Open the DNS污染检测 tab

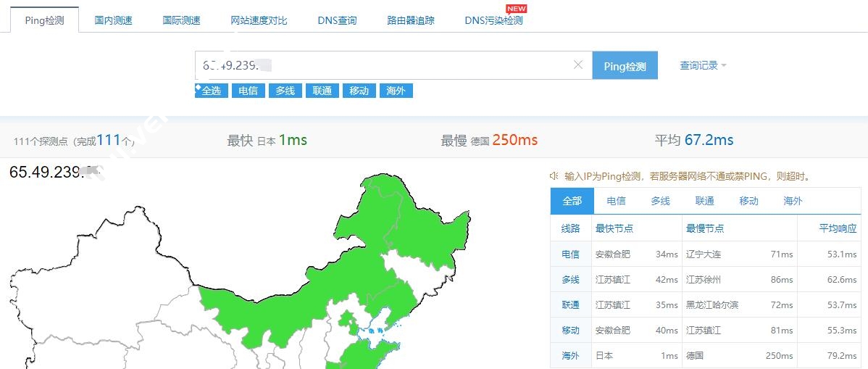point(494,20)
